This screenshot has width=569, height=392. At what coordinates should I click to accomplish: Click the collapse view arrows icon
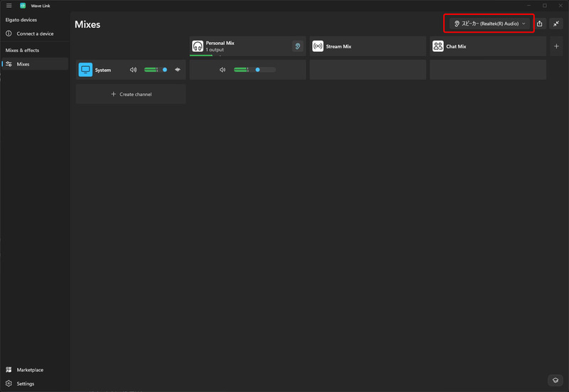click(556, 23)
